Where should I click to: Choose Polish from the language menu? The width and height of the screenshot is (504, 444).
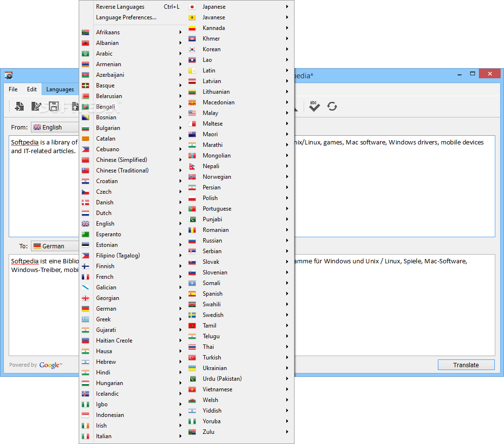[x=239, y=198]
